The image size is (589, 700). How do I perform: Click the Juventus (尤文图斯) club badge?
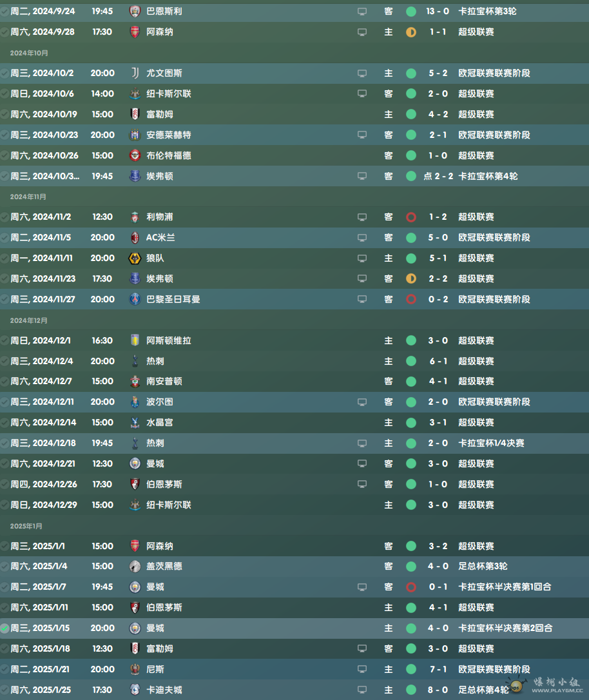(135, 73)
